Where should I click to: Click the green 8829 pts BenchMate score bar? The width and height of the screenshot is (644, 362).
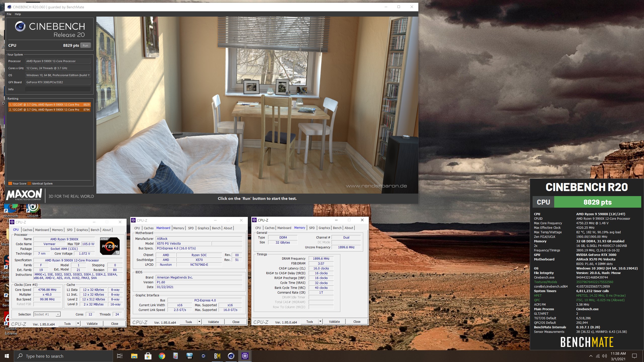pos(597,202)
